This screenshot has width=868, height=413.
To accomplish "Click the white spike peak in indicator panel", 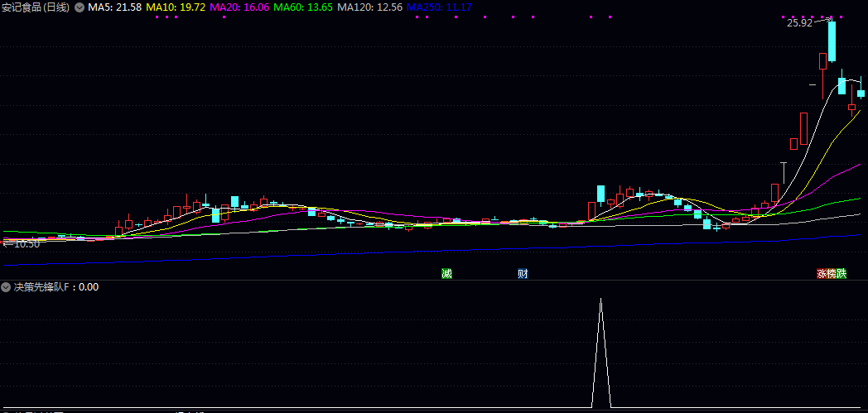I will coord(601,300).
